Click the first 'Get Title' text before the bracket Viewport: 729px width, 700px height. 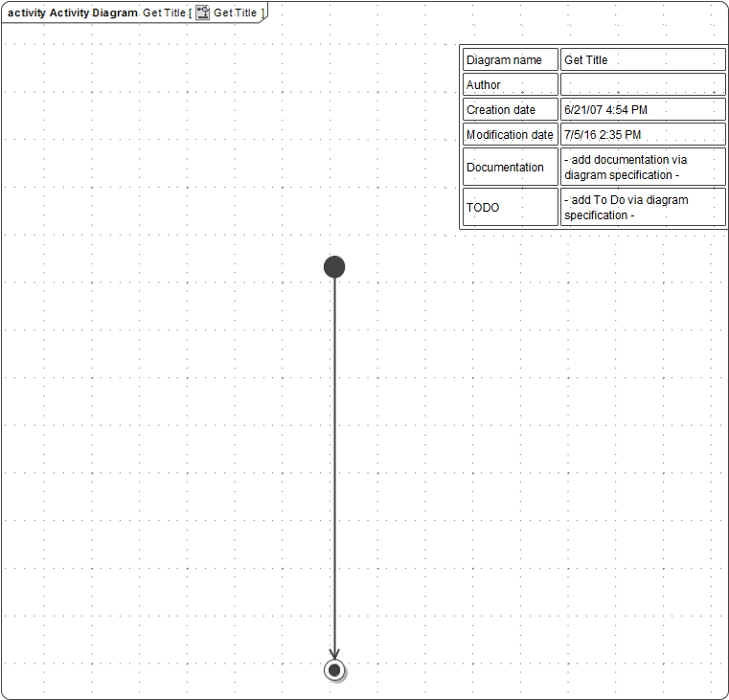pos(164,12)
